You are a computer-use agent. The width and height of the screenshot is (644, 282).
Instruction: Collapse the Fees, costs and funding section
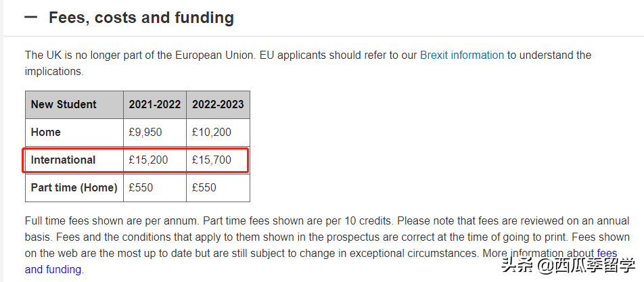[x=30, y=18]
